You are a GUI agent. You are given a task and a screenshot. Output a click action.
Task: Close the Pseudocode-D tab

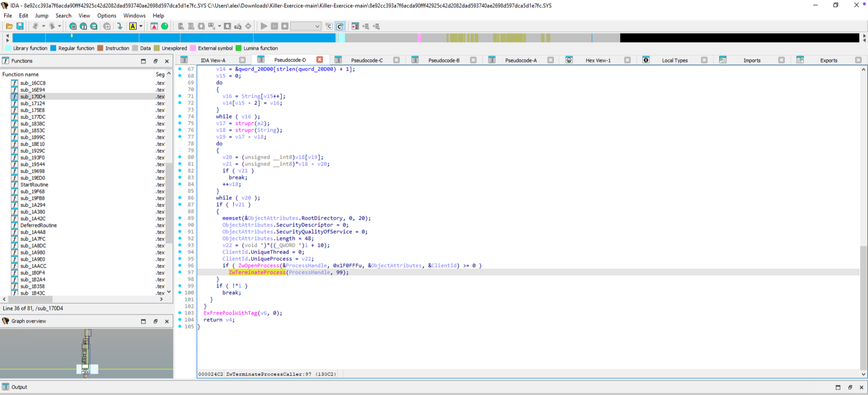pyautogui.click(x=320, y=60)
